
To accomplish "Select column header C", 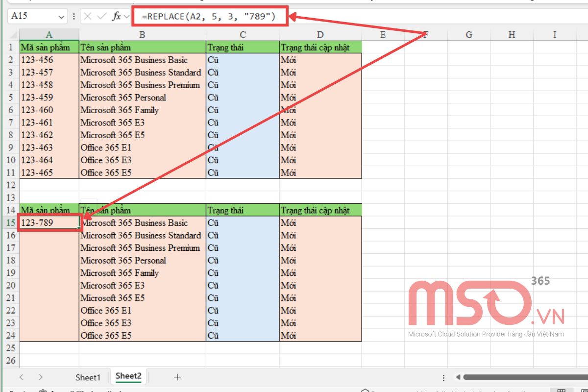I will click(x=243, y=35).
